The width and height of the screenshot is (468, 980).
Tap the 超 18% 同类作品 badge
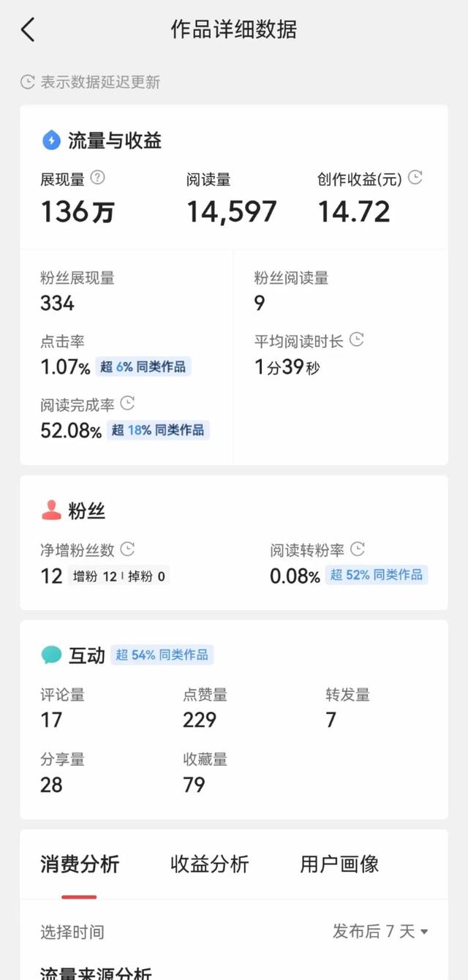click(x=158, y=430)
